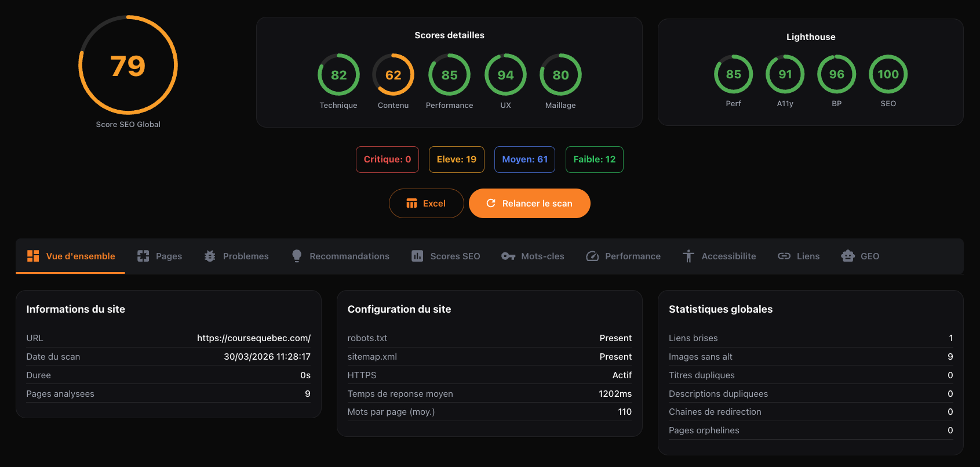Click the Faible: 12 severity badge

pyautogui.click(x=594, y=160)
